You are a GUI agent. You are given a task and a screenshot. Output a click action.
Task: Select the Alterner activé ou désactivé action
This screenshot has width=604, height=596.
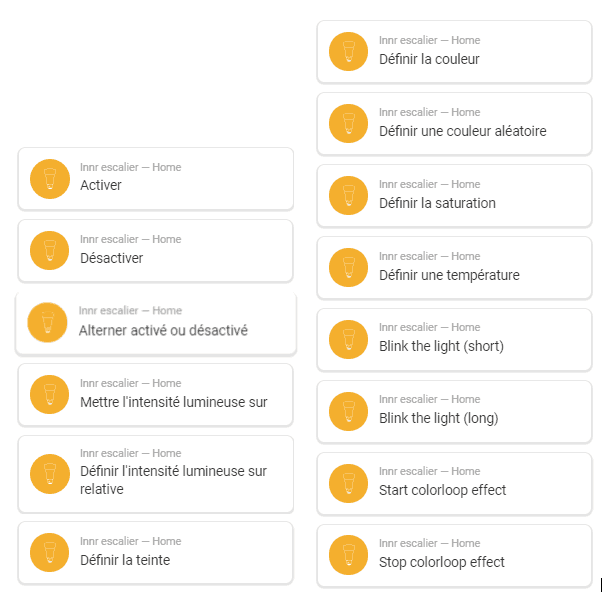[x=163, y=330]
